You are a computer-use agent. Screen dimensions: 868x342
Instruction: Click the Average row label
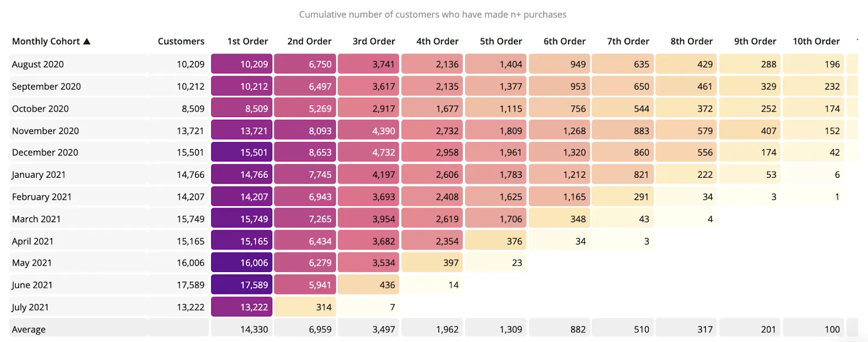[29, 330]
